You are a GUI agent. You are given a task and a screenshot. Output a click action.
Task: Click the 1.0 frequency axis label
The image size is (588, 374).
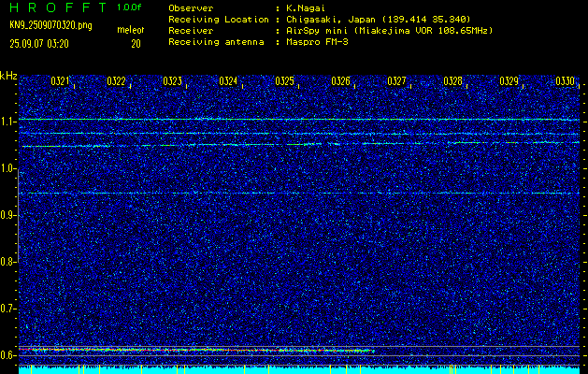pos(7,168)
